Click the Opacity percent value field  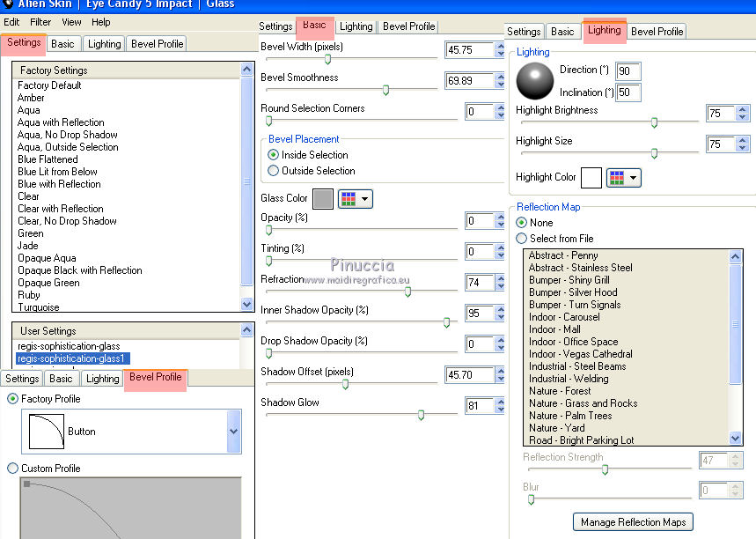point(480,220)
